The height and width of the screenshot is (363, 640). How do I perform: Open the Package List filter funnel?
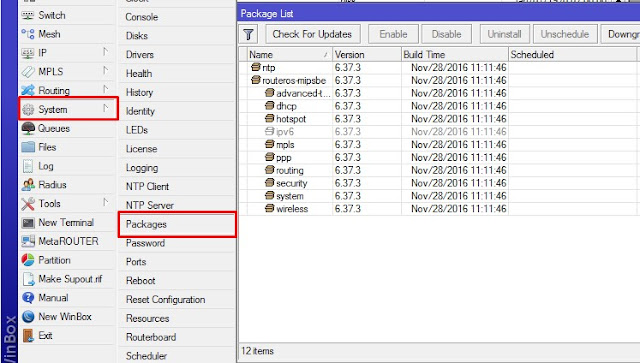point(248,34)
